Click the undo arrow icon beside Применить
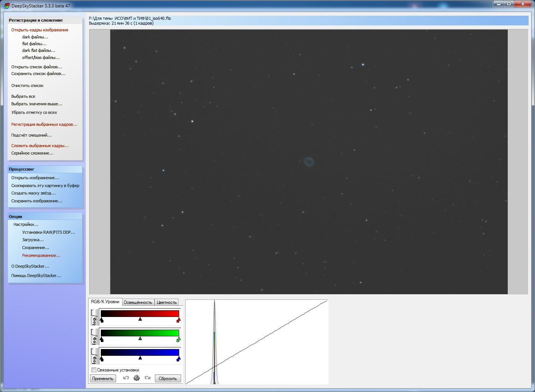Screen dimensions: 535x392 point(126,378)
